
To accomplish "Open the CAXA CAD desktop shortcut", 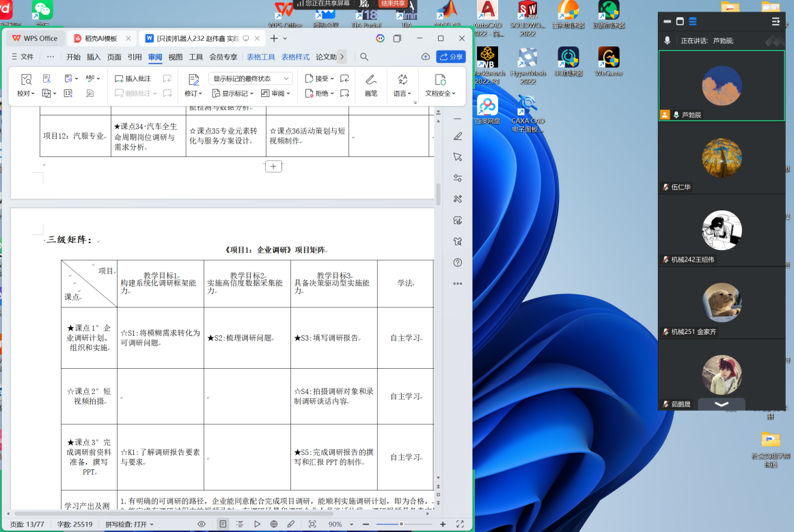I will click(x=528, y=113).
